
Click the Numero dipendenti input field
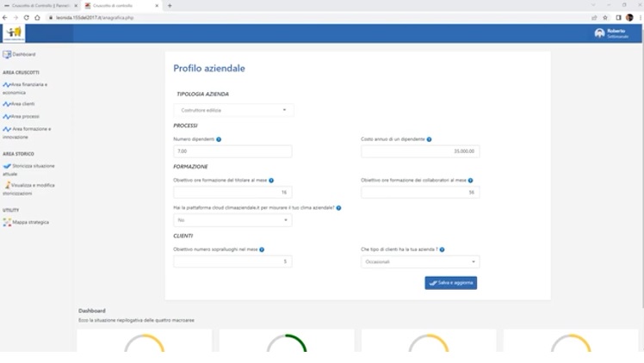point(232,151)
